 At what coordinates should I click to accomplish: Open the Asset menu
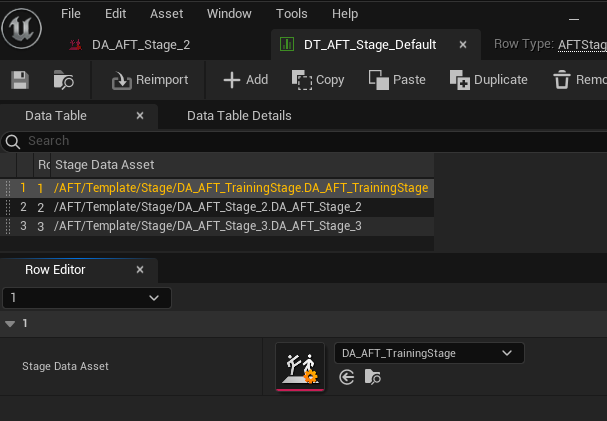(x=166, y=14)
